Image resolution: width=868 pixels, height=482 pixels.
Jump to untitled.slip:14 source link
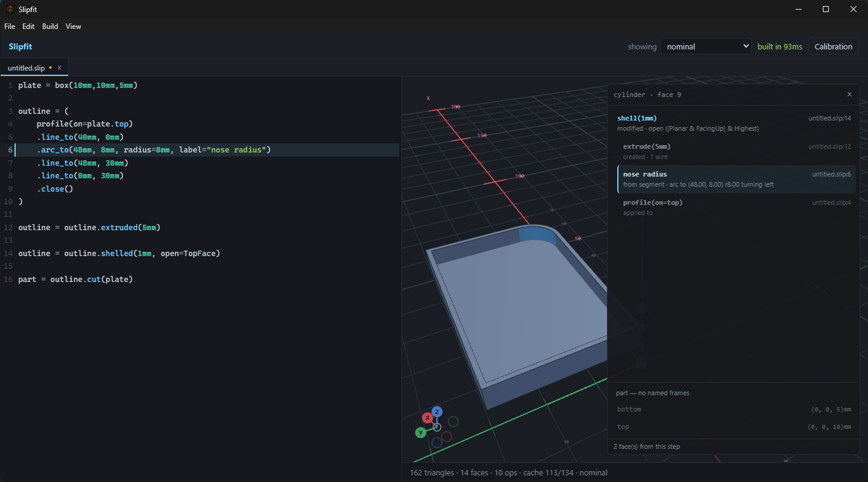click(829, 118)
